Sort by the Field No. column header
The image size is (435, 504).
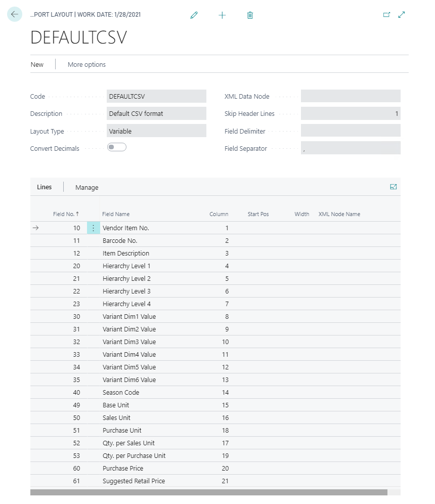pyautogui.click(x=66, y=214)
